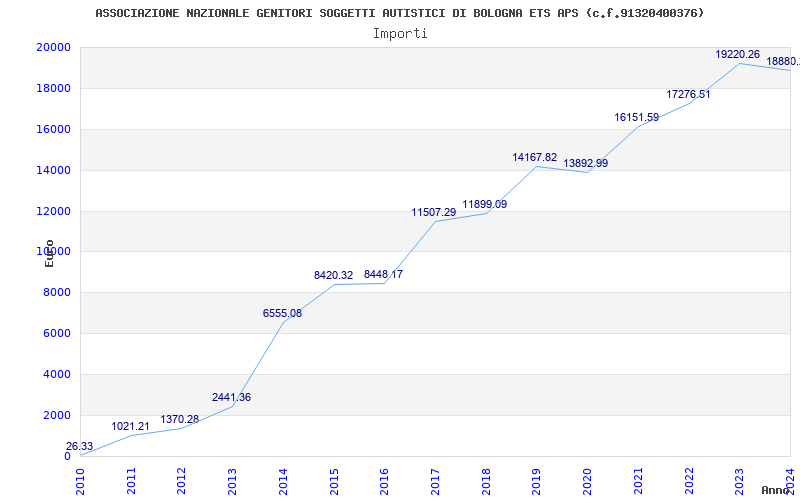Click the 'Importi' subtitle
Viewport: 800px width, 500px height.
(400, 34)
